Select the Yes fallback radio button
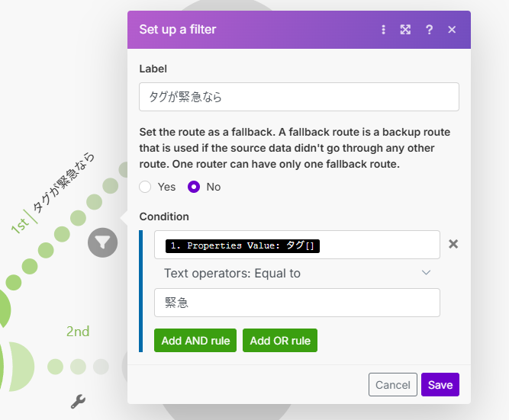This screenshot has width=509, height=420. tap(146, 187)
